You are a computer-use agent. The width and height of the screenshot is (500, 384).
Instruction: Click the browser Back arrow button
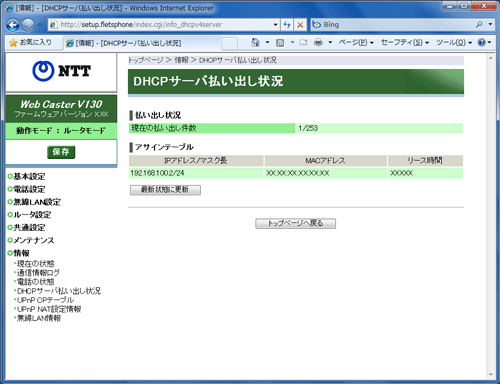[x=13, y=25]
